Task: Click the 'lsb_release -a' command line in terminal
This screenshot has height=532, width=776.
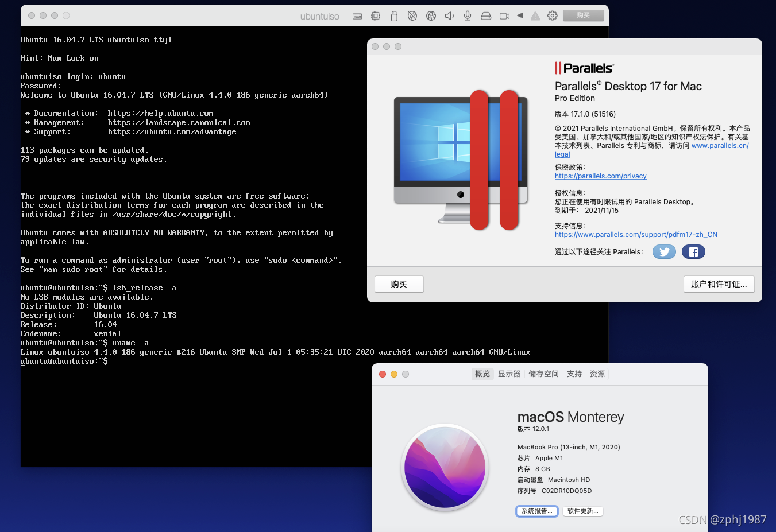Action: click(99, 288)
